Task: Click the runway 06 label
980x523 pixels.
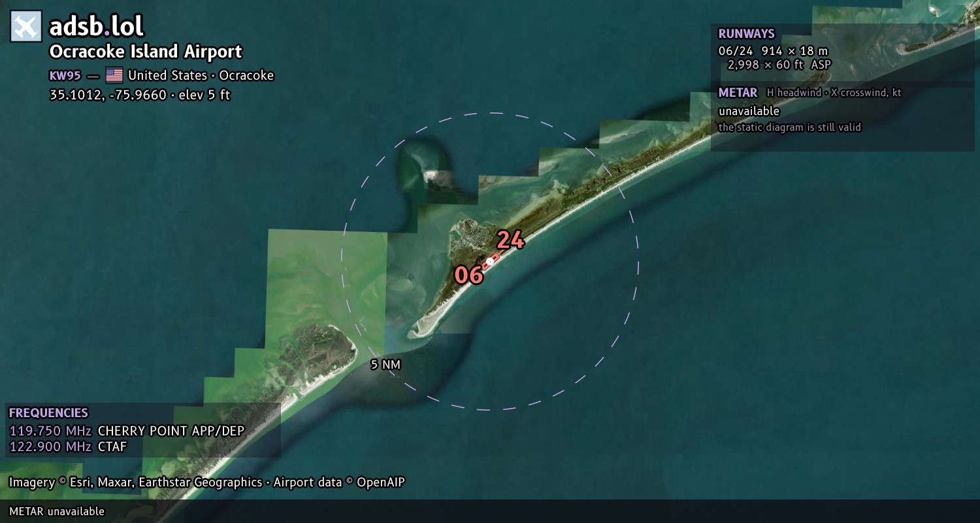Action: pyautogui.click(x=468, y=275)
